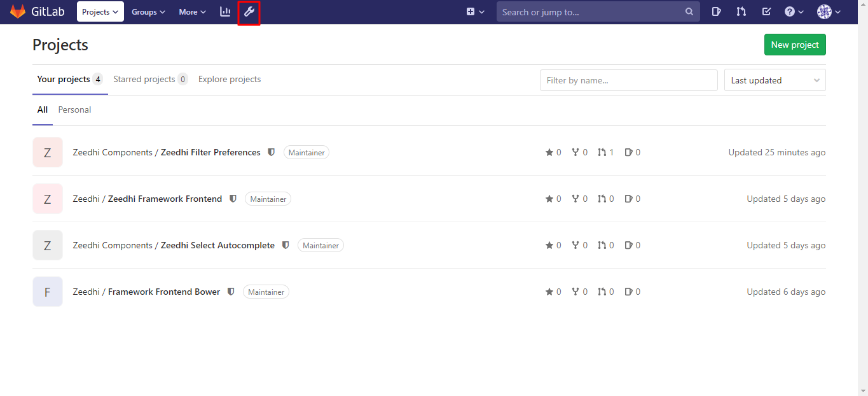Open the instance statistics chart icon
The width and height of the screenshot is (868, 396).
pyautogui.click(x=225, y=11)
